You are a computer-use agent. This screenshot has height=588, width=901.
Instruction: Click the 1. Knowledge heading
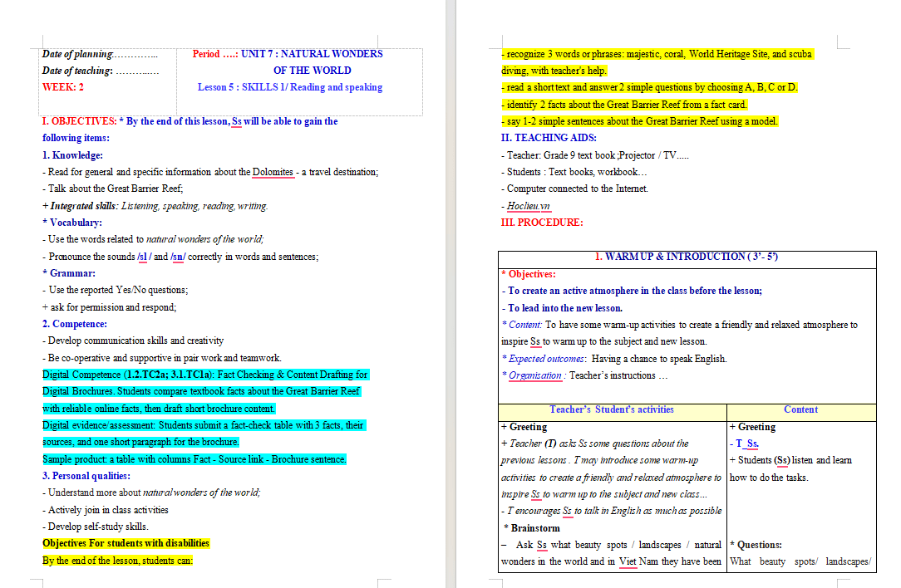tap(72, 155)
